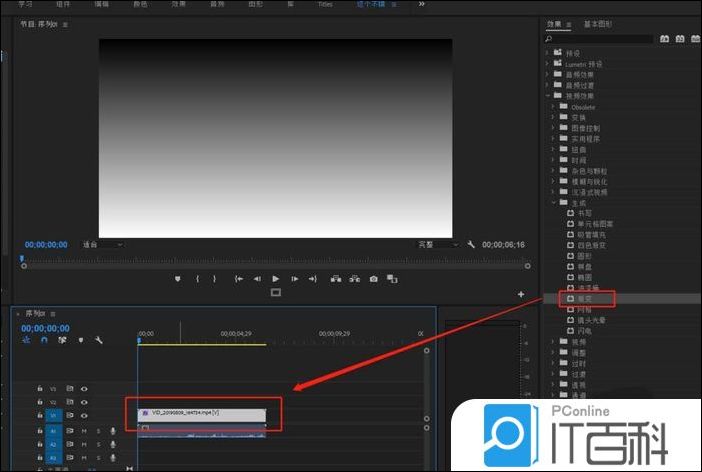Toggle V1 track output eye icon
This screenshot has height=472, width=702.
pyautogui.click(x=84, y=415)
